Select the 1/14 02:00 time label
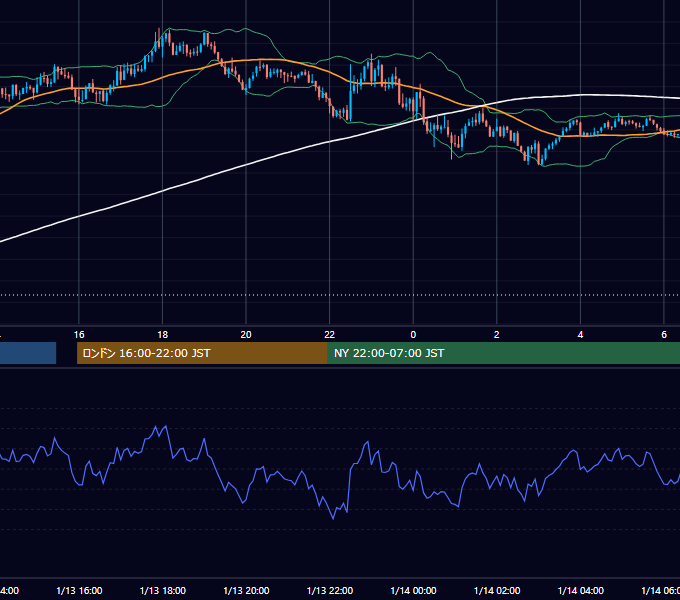 [x=497, y=590]
